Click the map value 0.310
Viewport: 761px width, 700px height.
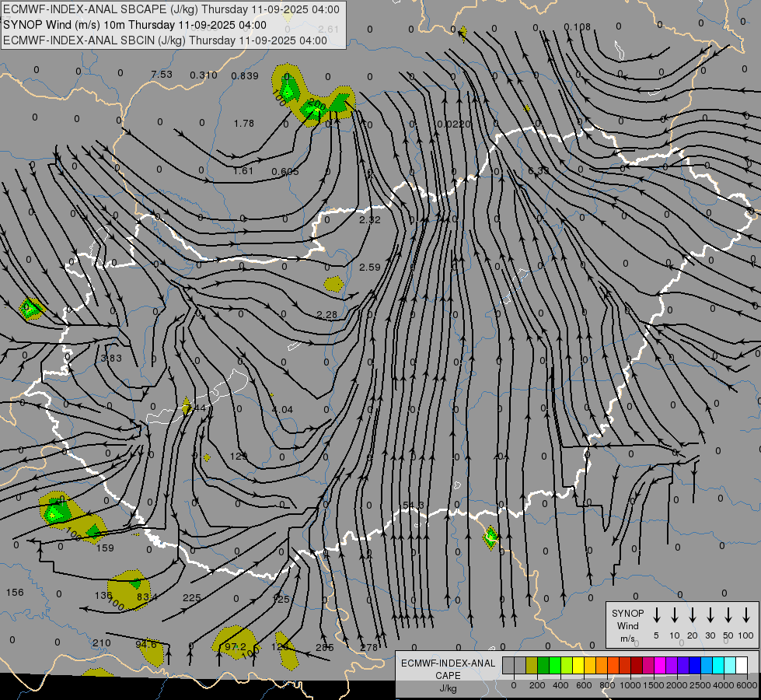point(204,75)
